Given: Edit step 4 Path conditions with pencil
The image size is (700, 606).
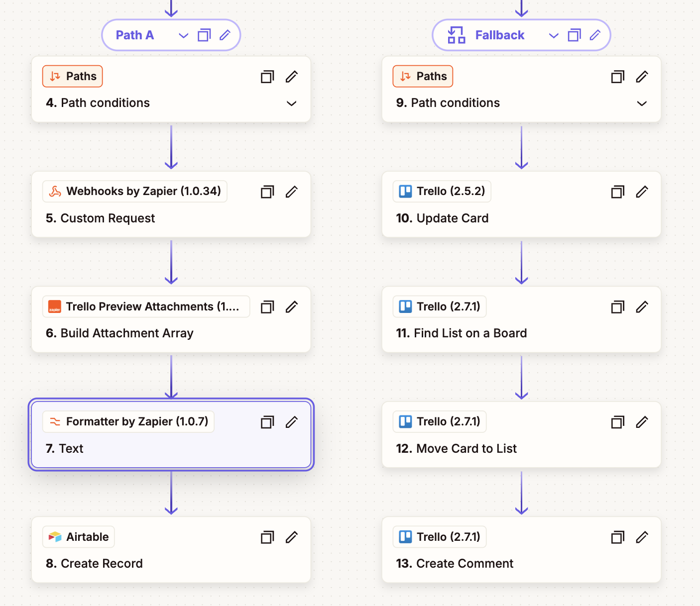Looking at the screenshot, I should pyautogui.click(x=292, y=77).
